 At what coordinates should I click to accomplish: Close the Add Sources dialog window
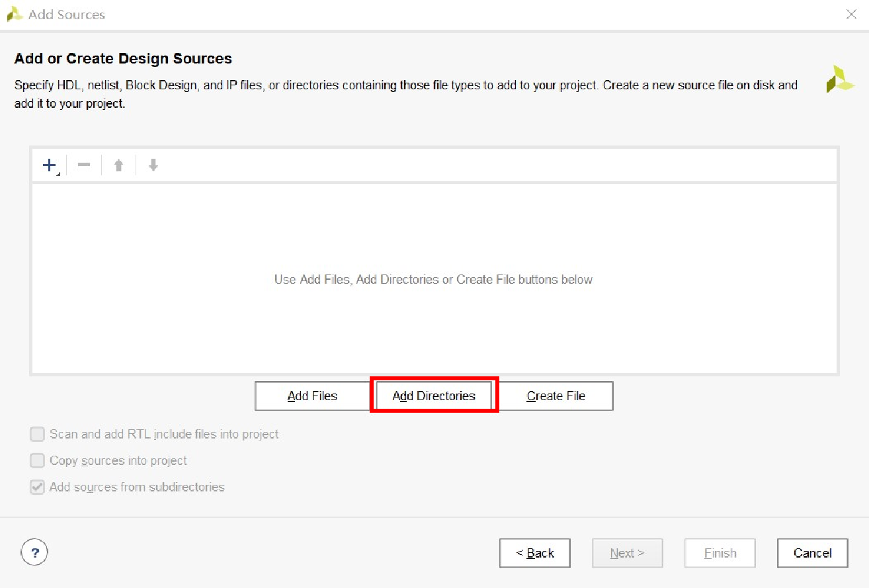851,15
